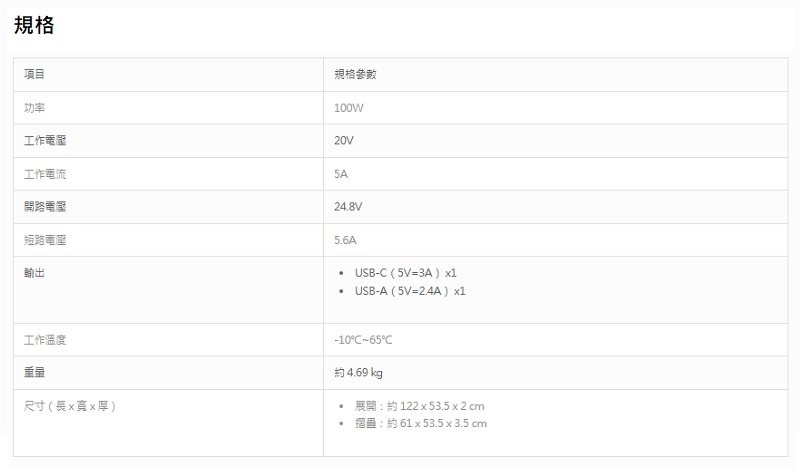
Task: Select the 工作電壓 row label
Action: 45,140
